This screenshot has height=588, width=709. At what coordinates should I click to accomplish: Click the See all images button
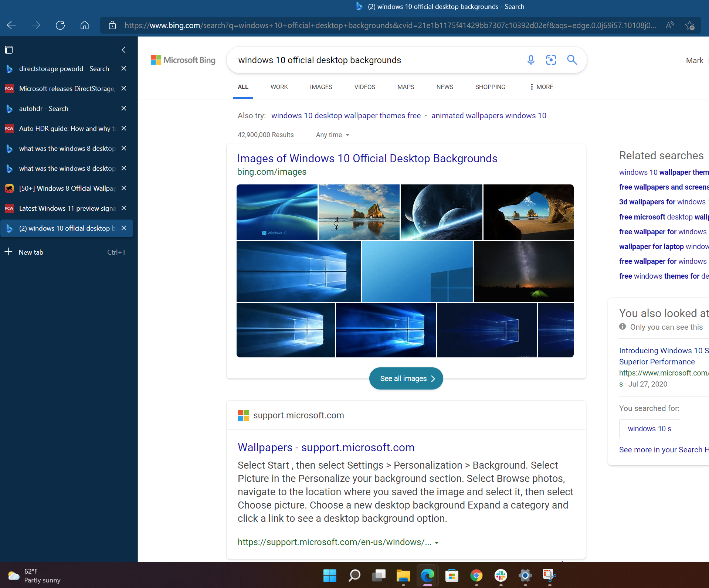tap(406, 378)
